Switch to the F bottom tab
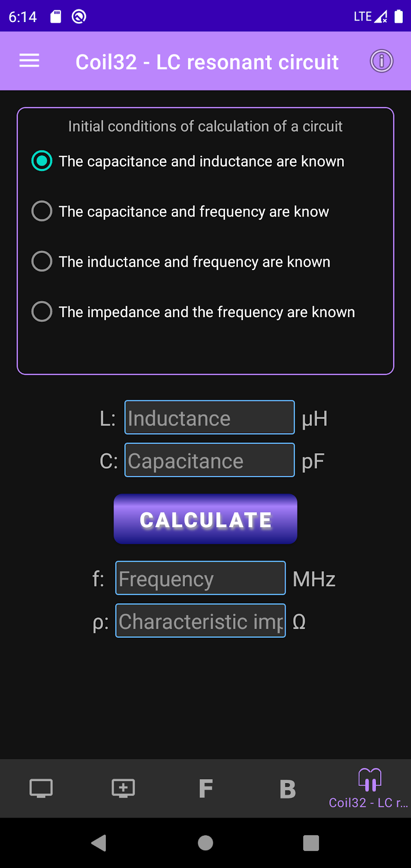The height and width of the screenshot is (868, 411). pyautogui.click(x=206, y=788)
